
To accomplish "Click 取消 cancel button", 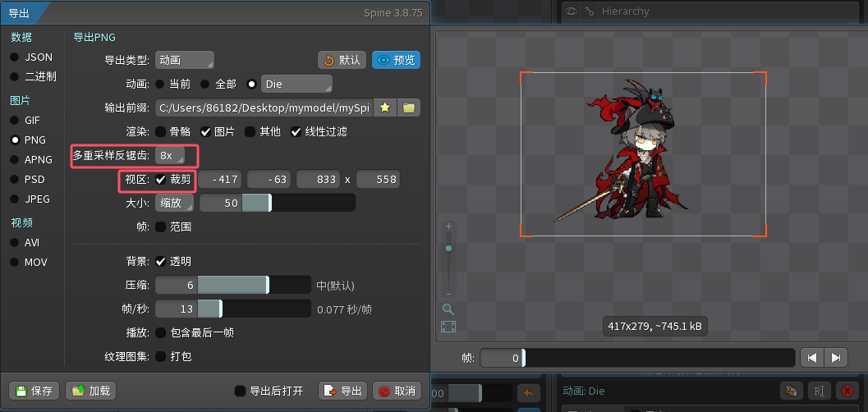I will pos(397,391).
